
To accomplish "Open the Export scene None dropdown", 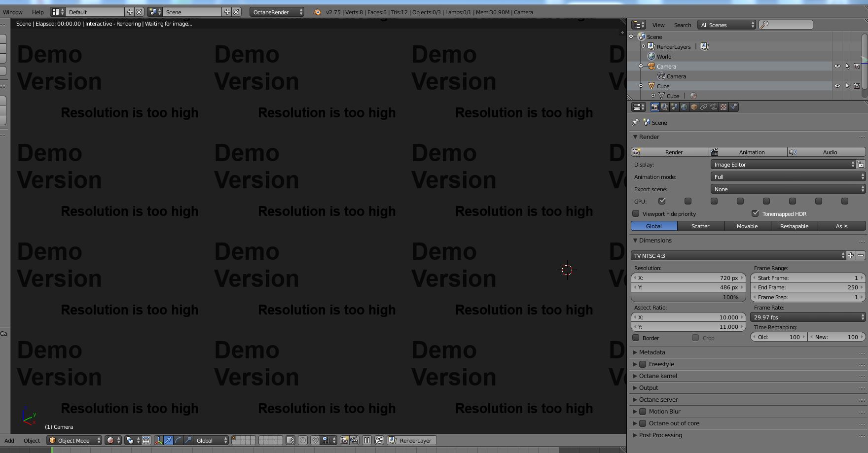I will 788,189.
